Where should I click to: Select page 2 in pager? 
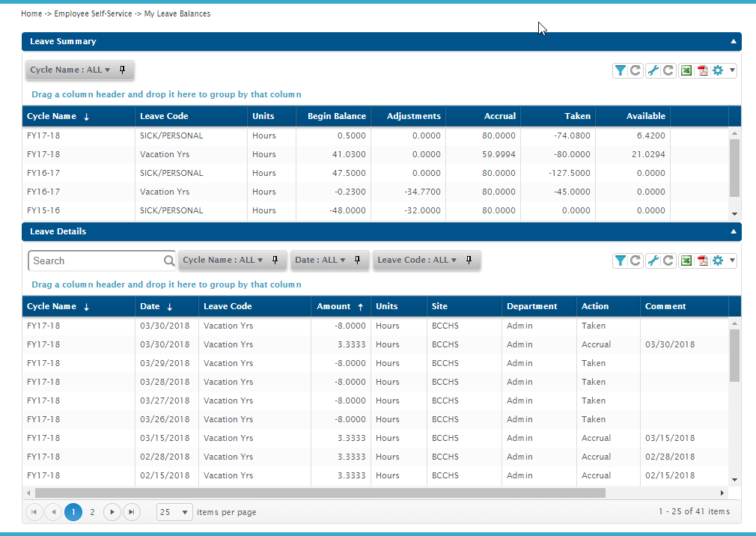pyautogui.click(x=92, y=512)
